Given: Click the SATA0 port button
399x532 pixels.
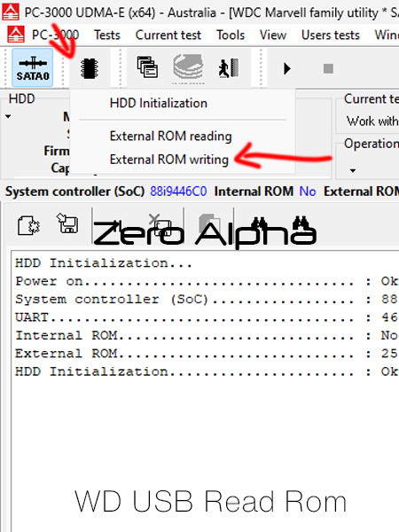Looking at the screenshot, I should point(33,67).
